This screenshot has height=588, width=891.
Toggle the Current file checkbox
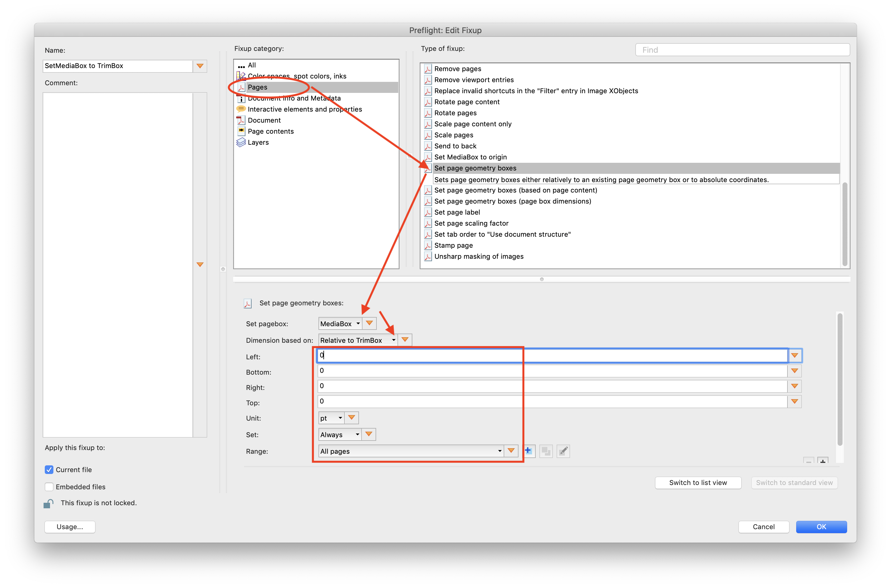pyautogui.click(x=51, y=470)
